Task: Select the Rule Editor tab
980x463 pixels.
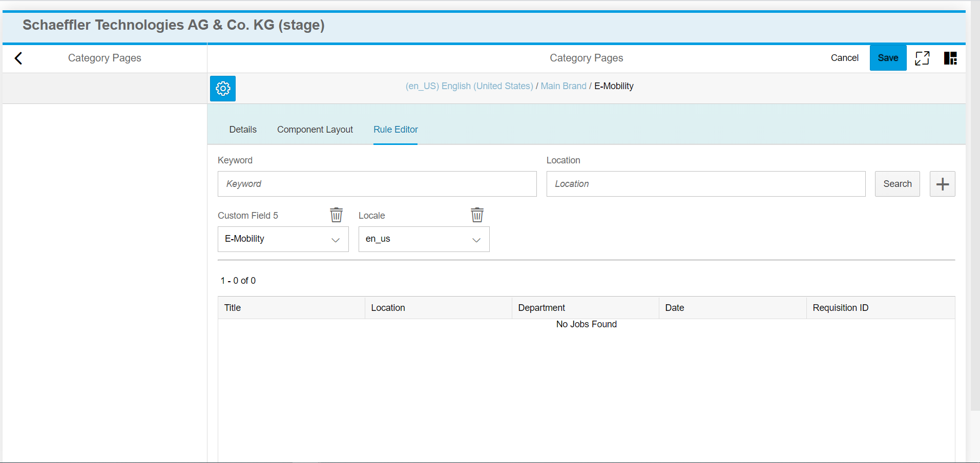Action: 395,130
